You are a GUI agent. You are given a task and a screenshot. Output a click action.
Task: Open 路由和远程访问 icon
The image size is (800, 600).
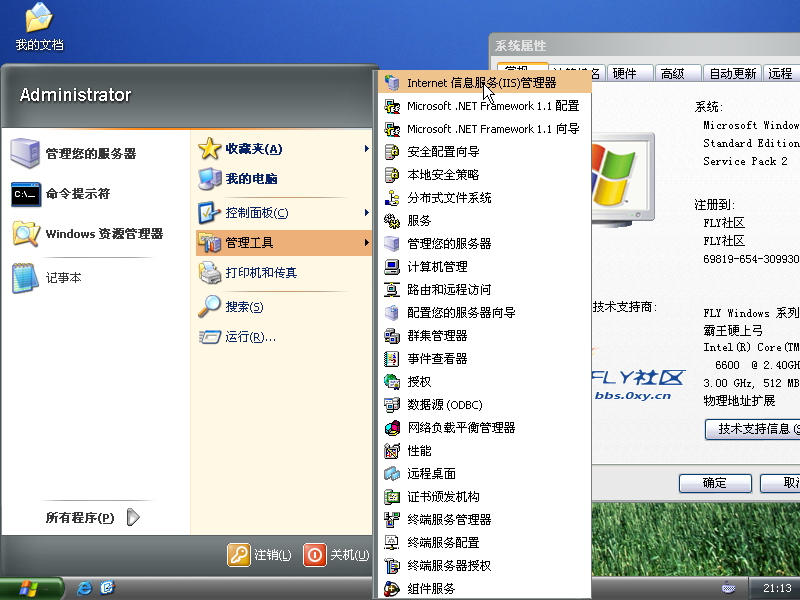(x=391, y=290)
